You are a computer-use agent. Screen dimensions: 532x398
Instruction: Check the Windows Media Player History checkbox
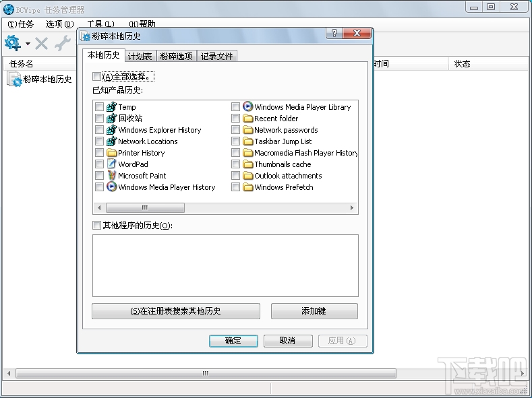click(99, 187)
